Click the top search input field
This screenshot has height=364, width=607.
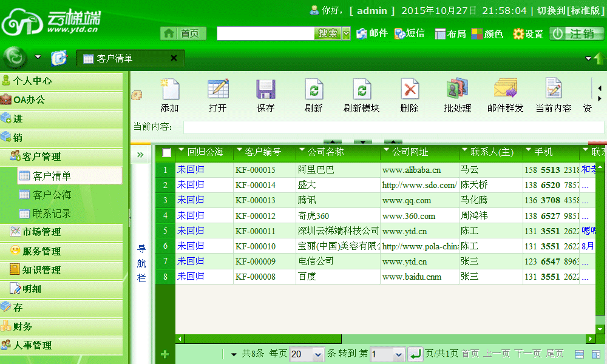[x=266, y=33]
